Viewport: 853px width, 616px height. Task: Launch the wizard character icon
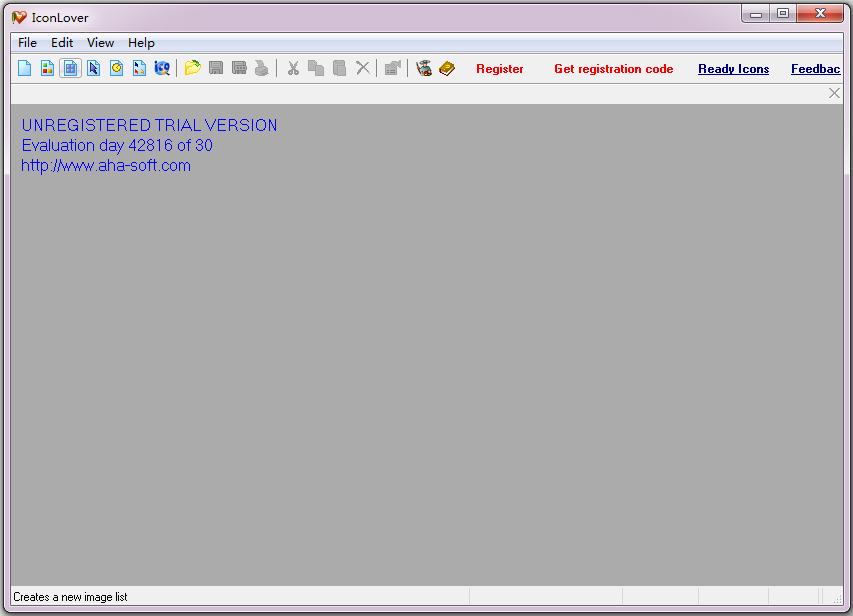click(424, 68)
